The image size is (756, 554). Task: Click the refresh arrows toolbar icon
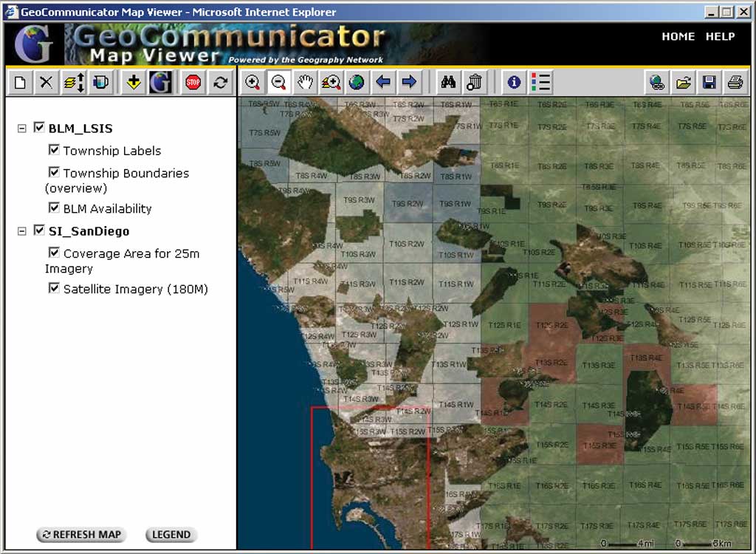click(x=220, y=83)
